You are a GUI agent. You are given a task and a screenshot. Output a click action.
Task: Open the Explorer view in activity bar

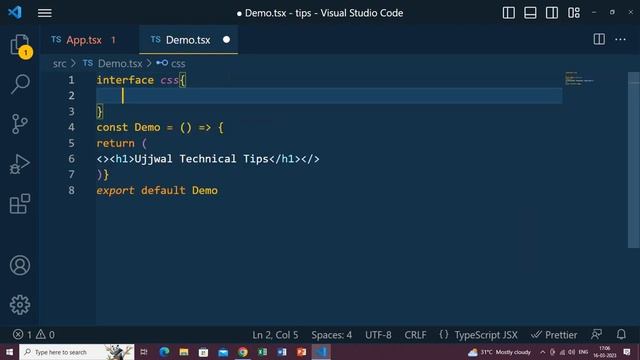point(20,45)
